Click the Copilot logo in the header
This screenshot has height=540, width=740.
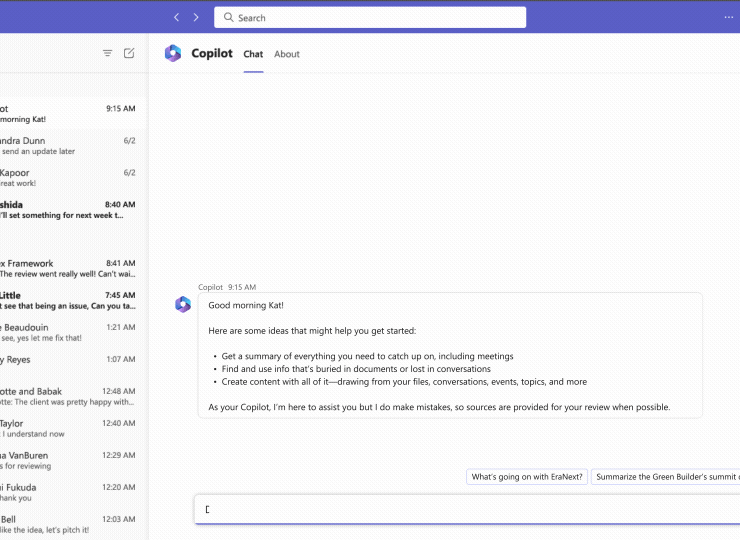click(173, 54)
